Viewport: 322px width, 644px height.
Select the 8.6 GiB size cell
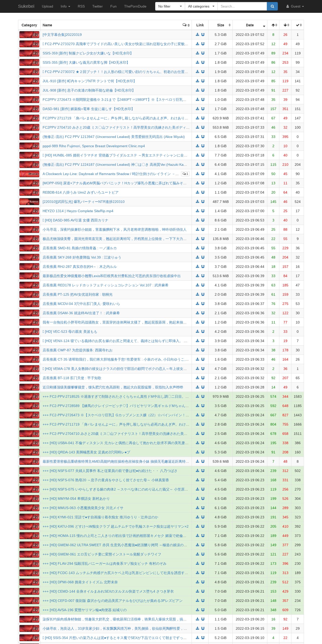(x=220, y=220)
